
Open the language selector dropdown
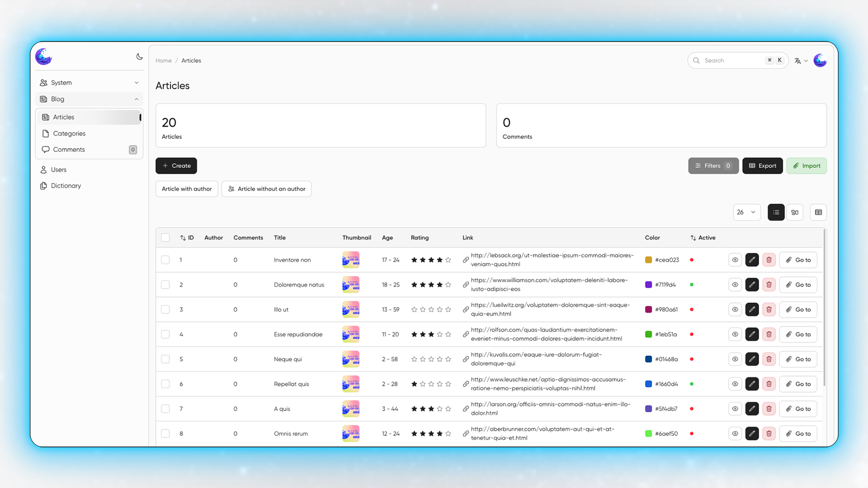(801, 61)
